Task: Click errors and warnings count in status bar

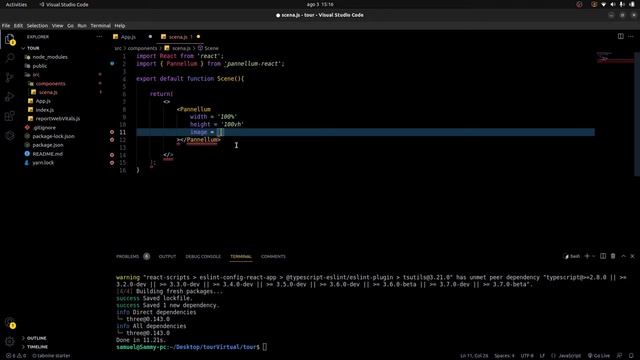Action: (x=16, y=356)
